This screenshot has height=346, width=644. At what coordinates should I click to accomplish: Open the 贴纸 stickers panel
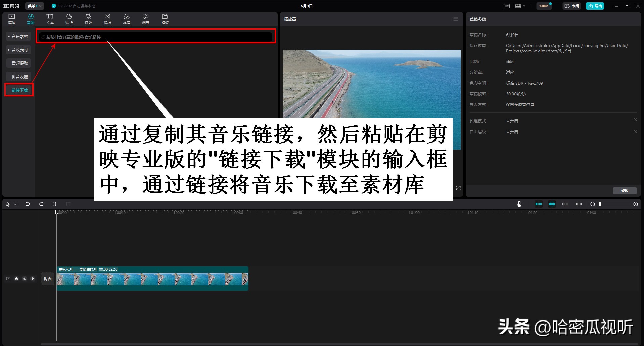[69, 18]
